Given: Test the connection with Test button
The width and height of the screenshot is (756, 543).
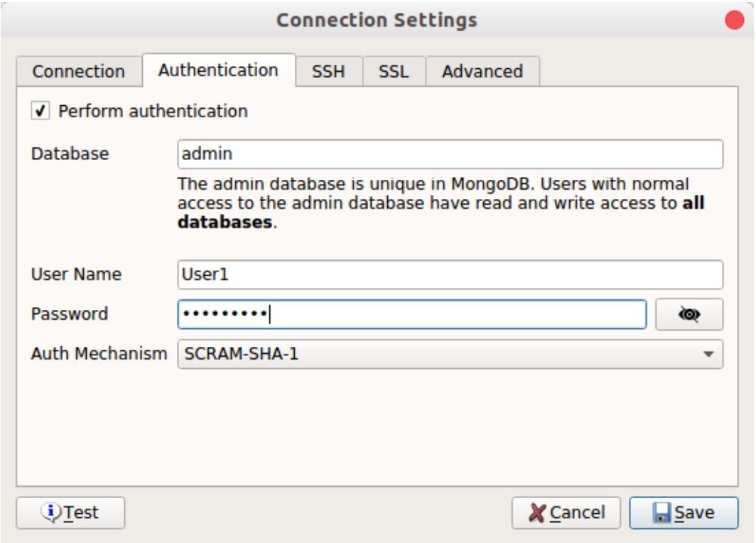Looking at the screenshot, I should 70,512.
